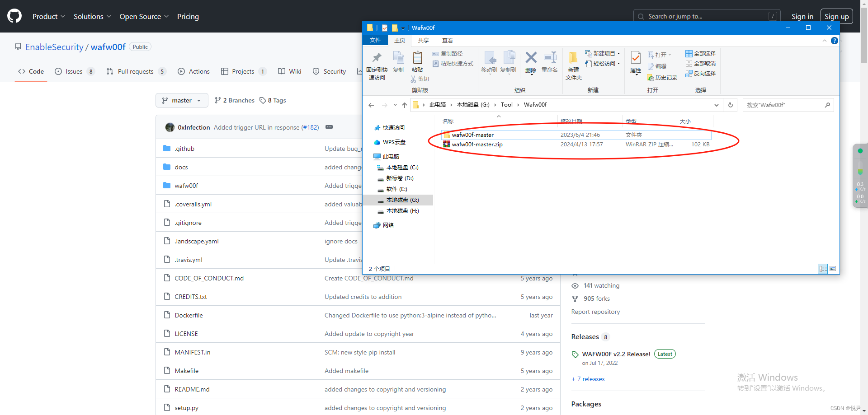Click History (历史记录) in ribbon
This screenshot has width=868, height=415.
662,78
